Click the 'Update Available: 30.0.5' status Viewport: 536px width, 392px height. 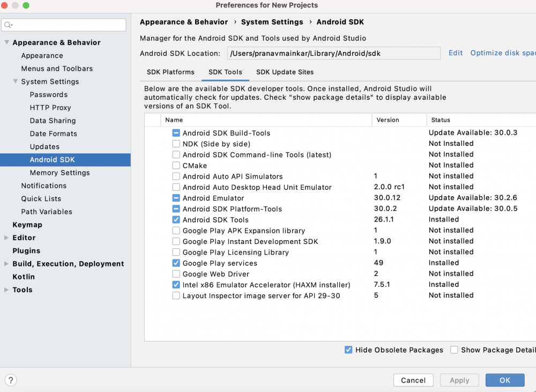pos(473,209)
